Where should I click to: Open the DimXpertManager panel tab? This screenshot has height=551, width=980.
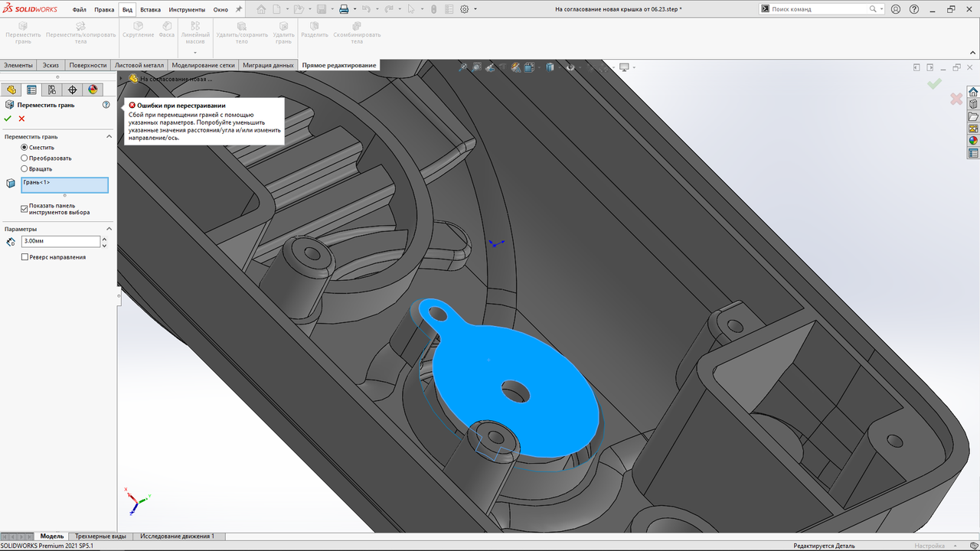73,90
